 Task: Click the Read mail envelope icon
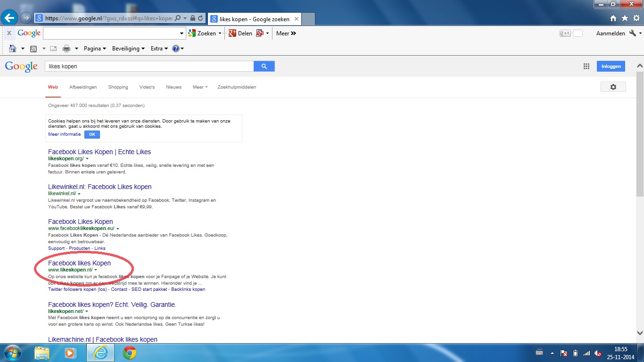pos(53,49)
